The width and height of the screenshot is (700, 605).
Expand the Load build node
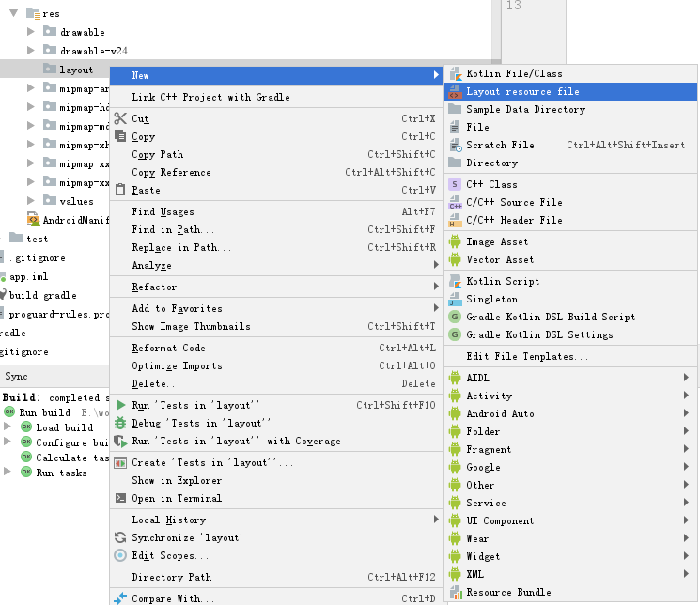click(8, 427)
